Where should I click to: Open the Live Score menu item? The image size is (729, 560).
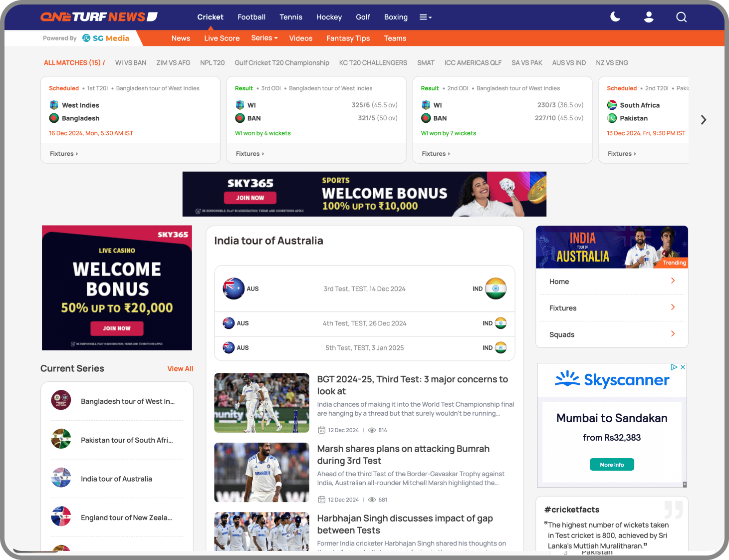tap(222, 38)
